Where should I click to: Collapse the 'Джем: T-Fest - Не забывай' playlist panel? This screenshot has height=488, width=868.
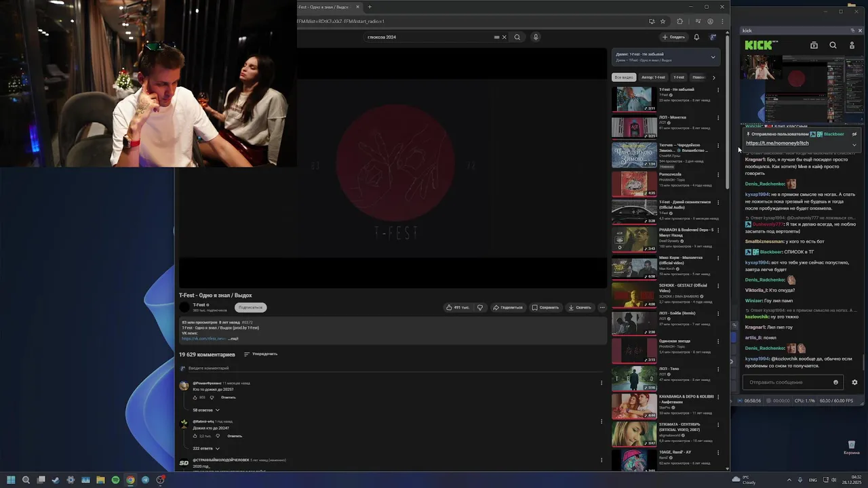tap(713, 57)
